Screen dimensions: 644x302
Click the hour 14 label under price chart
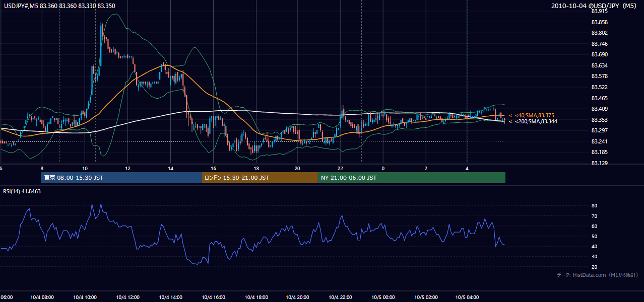tap(170, 168)
